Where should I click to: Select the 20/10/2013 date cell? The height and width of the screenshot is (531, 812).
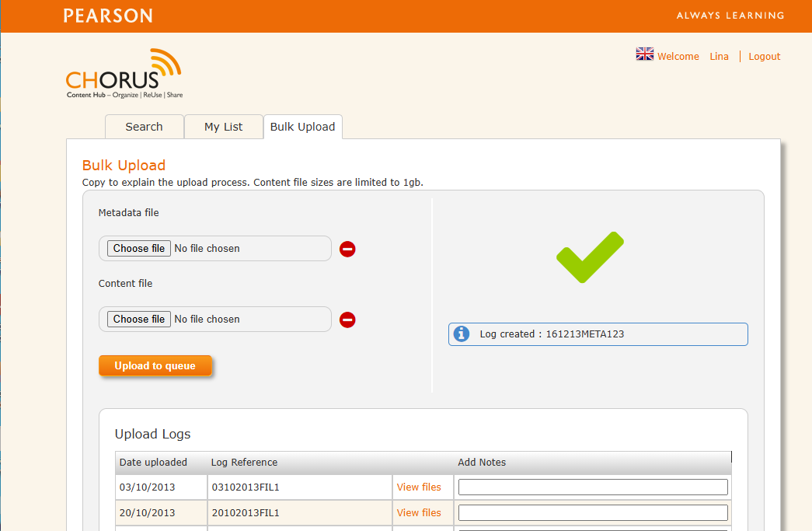click(x=161, y=513)
